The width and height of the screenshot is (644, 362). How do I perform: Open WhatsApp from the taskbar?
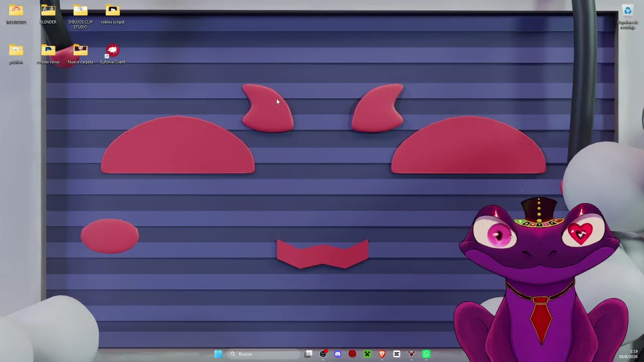click(426, 354)
